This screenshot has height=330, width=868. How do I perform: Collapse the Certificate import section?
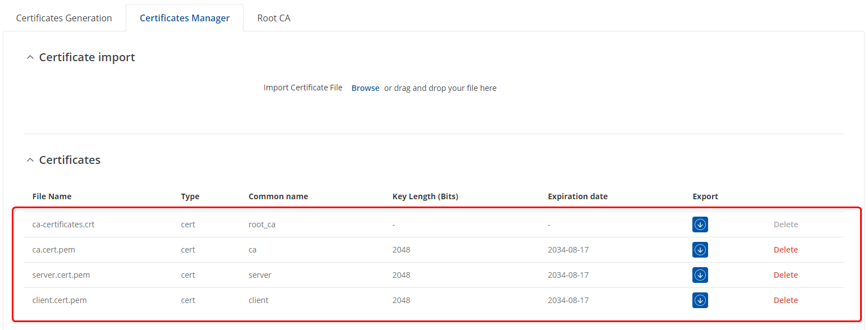[x=30, y=58]
